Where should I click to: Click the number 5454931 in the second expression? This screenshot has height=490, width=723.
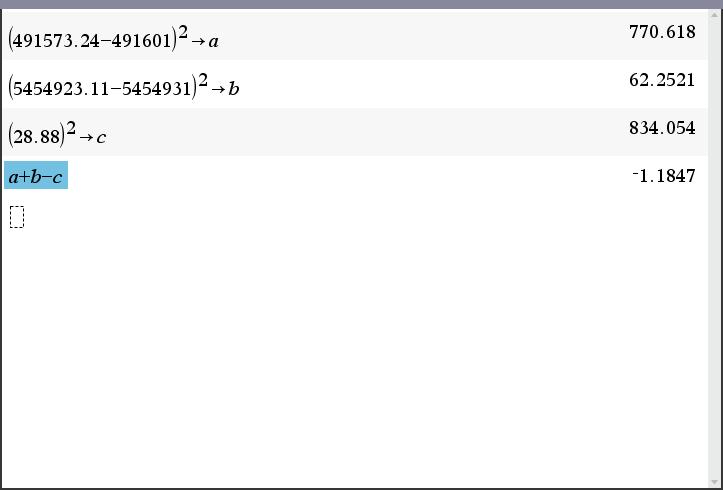[x=156, y=89]
